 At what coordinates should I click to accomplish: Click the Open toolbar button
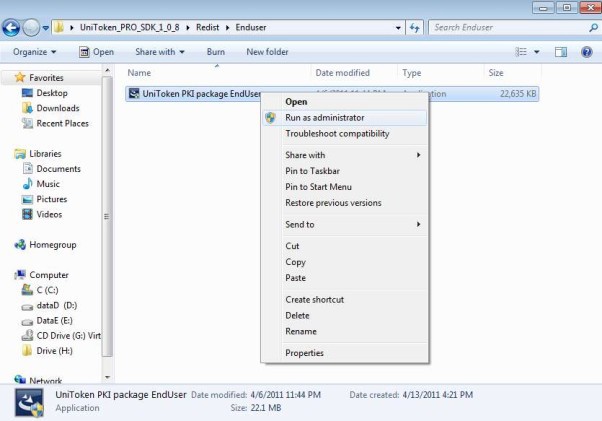[96, 52]
